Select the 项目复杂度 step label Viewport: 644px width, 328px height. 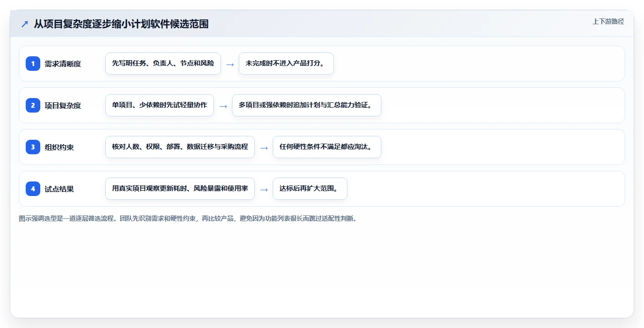(x=63, y=105)
